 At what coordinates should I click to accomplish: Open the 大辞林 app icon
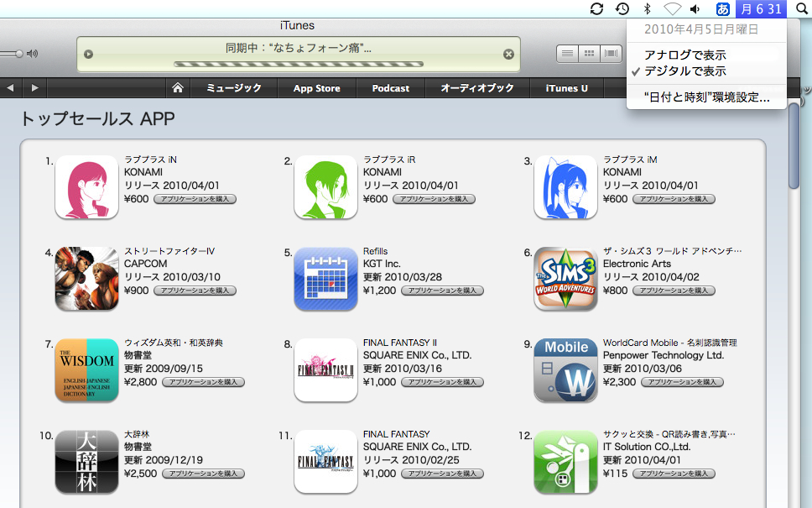(x=87, y=462)
